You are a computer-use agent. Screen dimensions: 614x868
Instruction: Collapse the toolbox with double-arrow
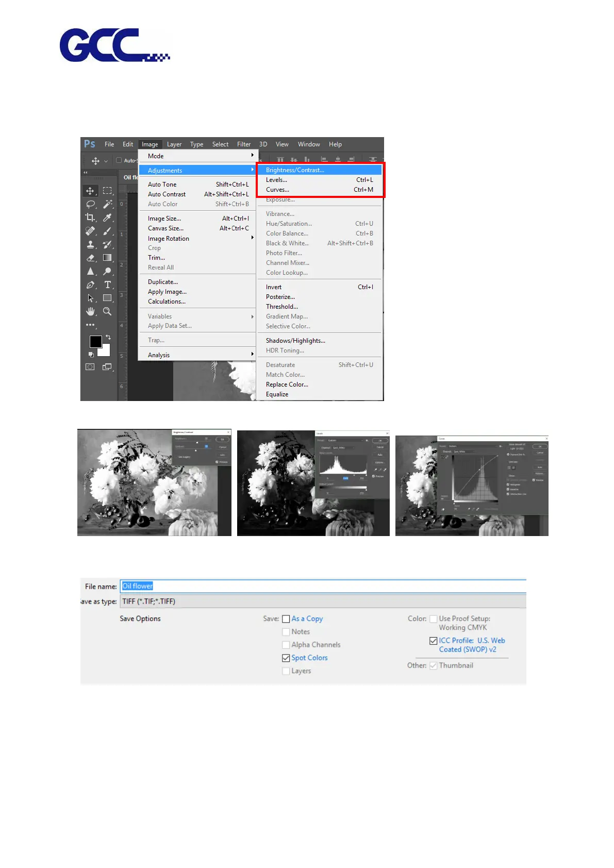tap(86, 173)
